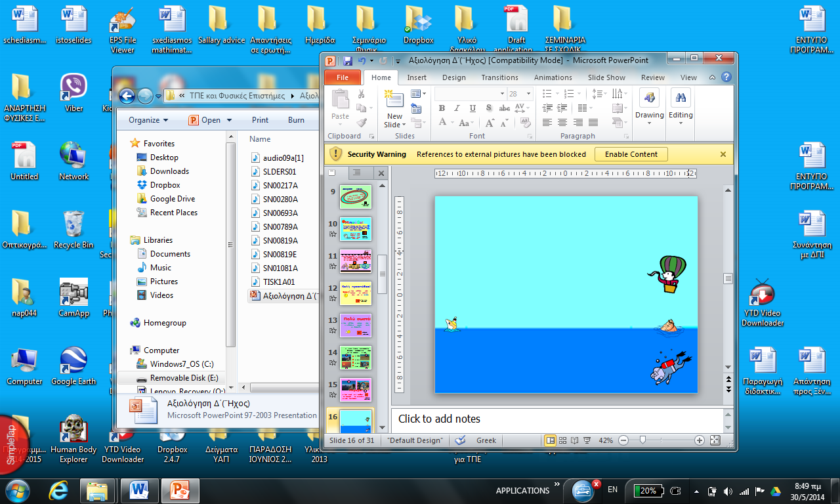Screen dimensions: 840x504
Task: Click the Enable Content button
Action: click(631, 154)
